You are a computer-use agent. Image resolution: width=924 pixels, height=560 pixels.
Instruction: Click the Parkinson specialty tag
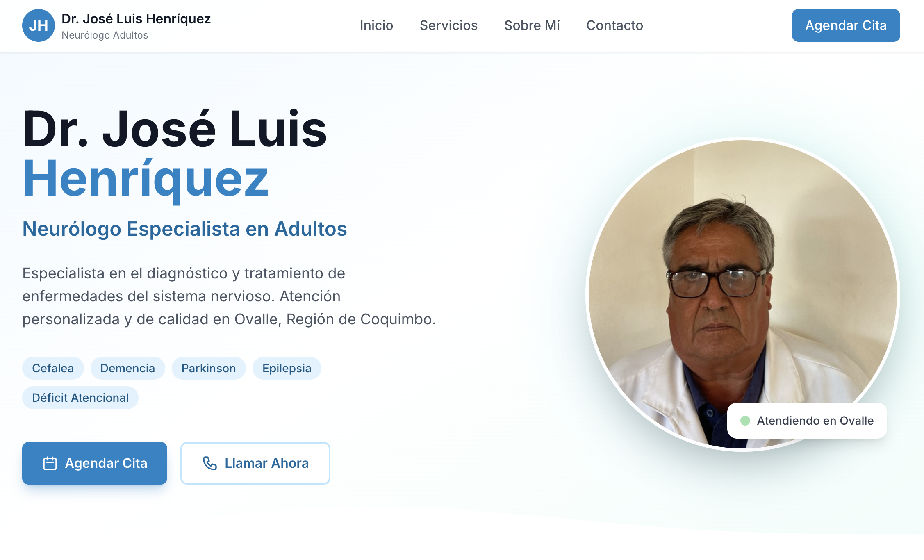(x=209, y=368)
